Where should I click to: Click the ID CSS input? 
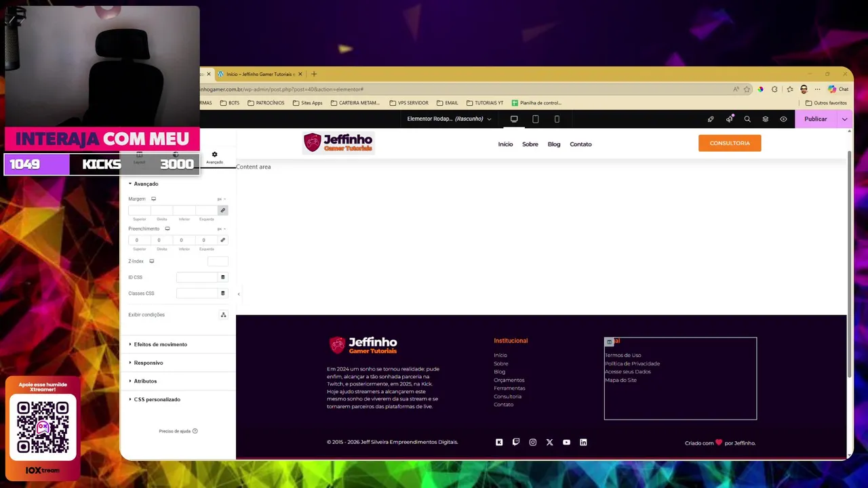pyautogui.click(x=197, y=277)
